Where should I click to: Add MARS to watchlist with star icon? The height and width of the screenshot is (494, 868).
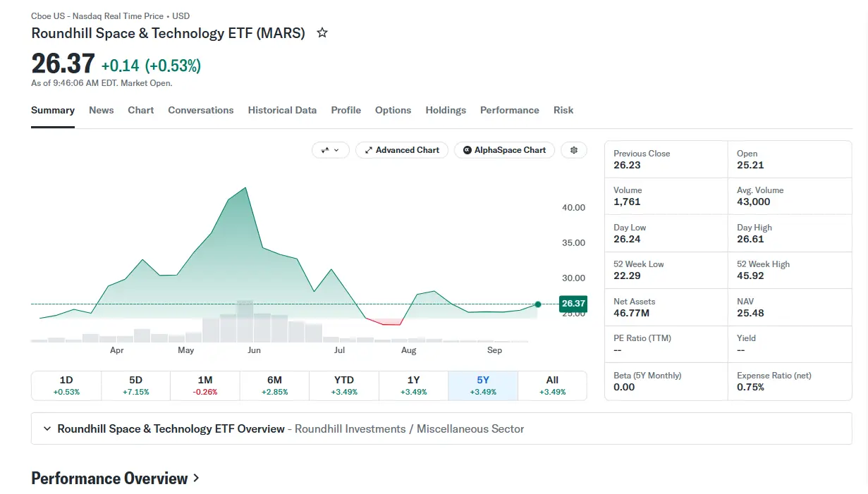(322, 32)
